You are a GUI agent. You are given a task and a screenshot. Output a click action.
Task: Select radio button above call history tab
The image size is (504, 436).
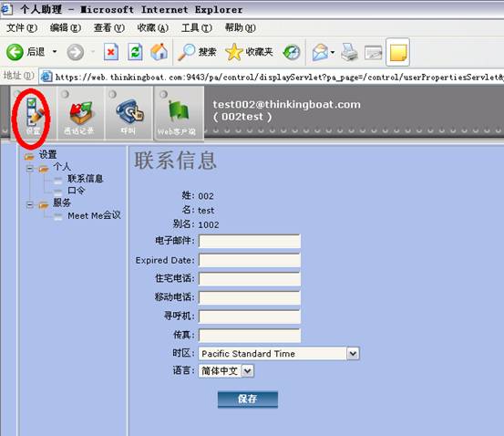click(x=65, y=94)
